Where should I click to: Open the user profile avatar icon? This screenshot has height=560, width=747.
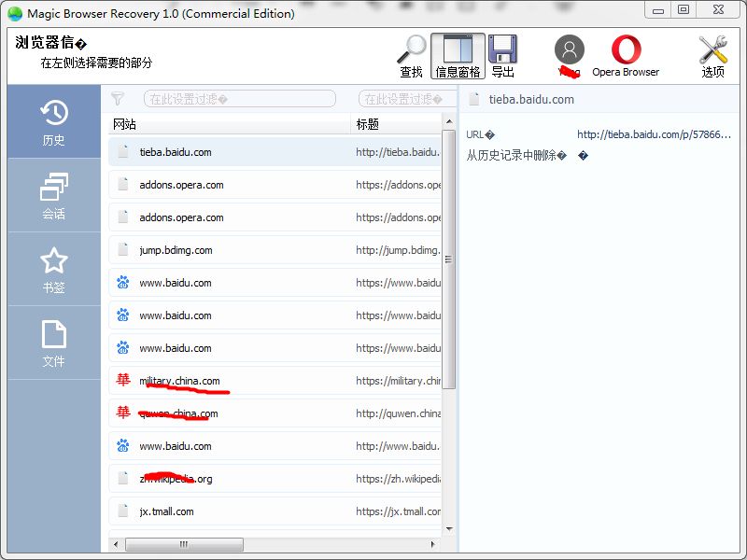pyautogui.click(x=570, y=50)
